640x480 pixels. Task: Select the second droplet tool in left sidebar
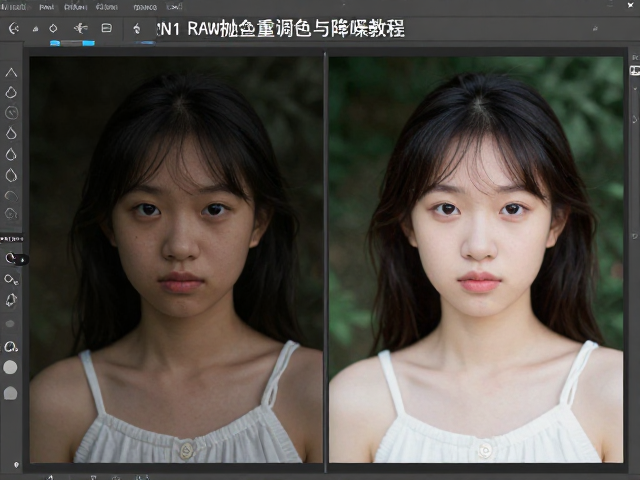[11, 133]
